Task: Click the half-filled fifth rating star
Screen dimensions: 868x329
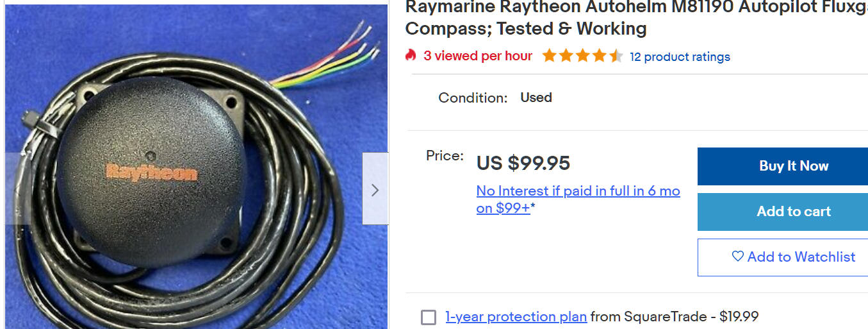Action: click(616, 56)
